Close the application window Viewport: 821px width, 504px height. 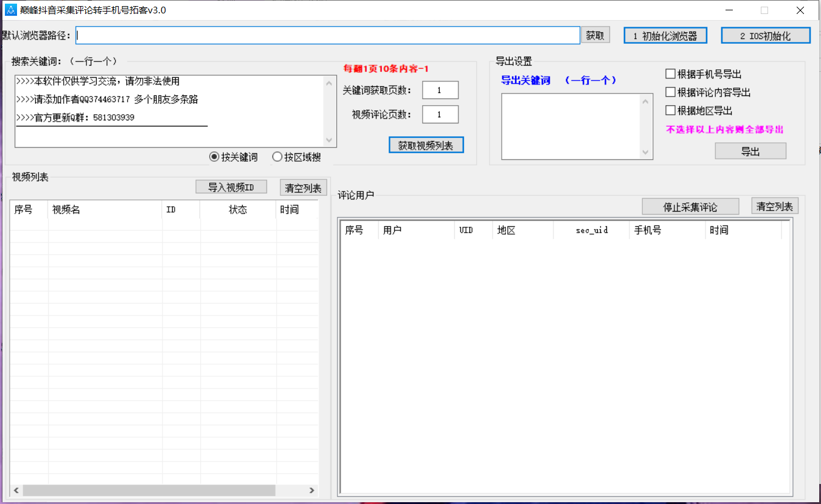(800, 10)
